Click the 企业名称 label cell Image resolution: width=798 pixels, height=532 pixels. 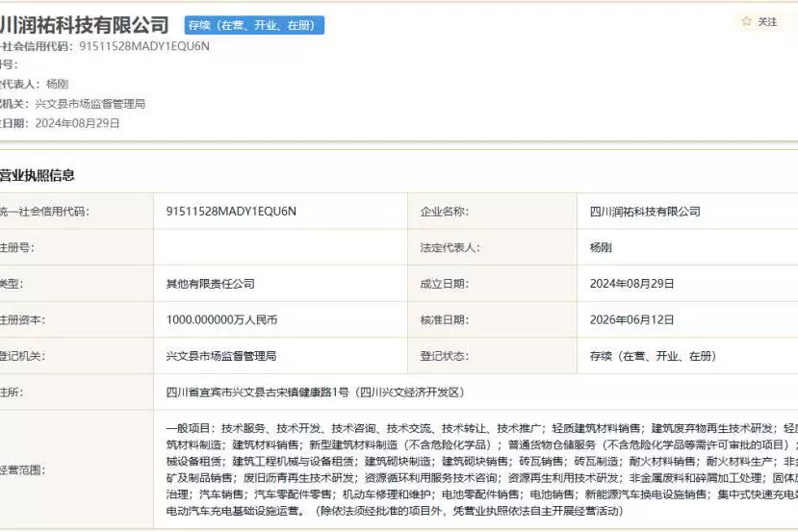(492, 211)
